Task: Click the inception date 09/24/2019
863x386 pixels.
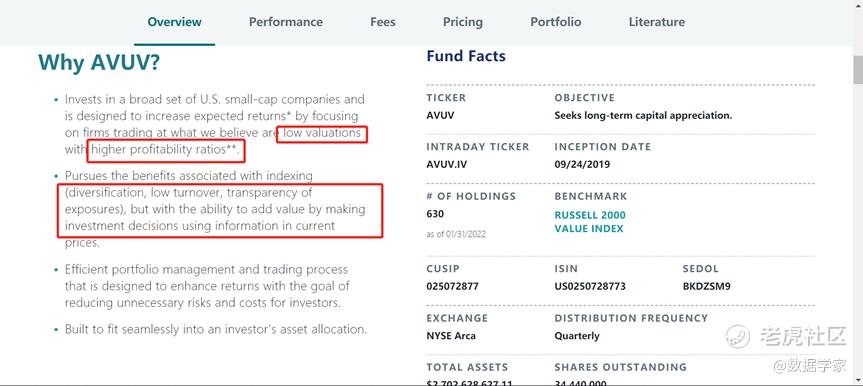Action: (x=582, y=165)
